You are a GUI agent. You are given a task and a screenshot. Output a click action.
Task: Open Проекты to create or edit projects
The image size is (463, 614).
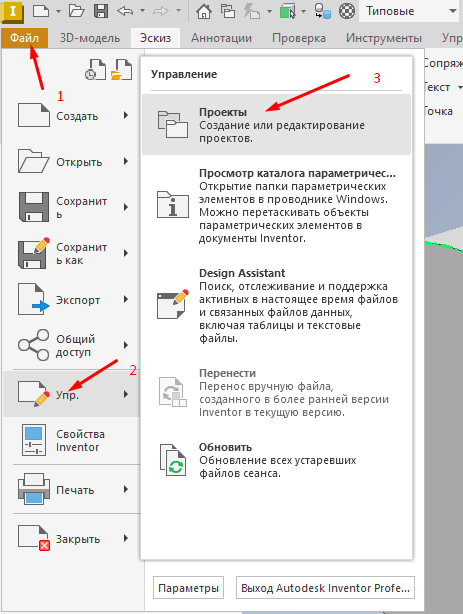pos(276,125)
